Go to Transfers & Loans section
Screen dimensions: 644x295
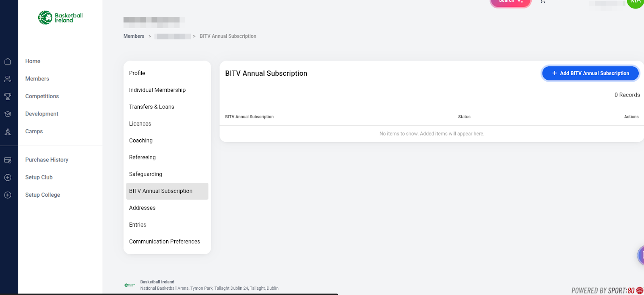click(x=152, y=107)
